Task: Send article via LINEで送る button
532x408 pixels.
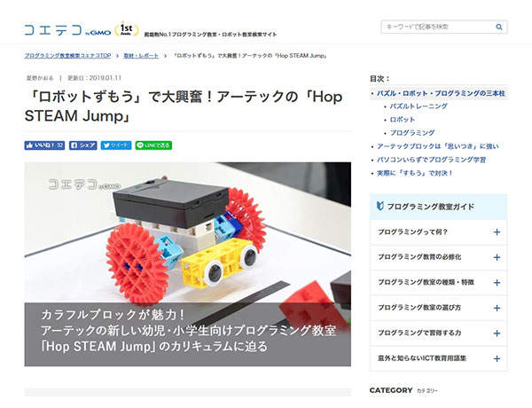Action: [x=153, y=145]
